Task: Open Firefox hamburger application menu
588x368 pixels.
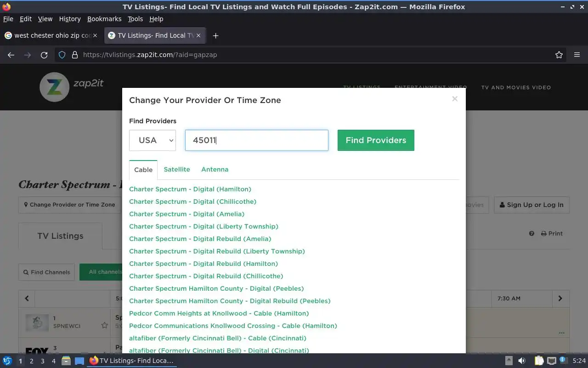Action: pyautogui.click(x=577, y=55)
